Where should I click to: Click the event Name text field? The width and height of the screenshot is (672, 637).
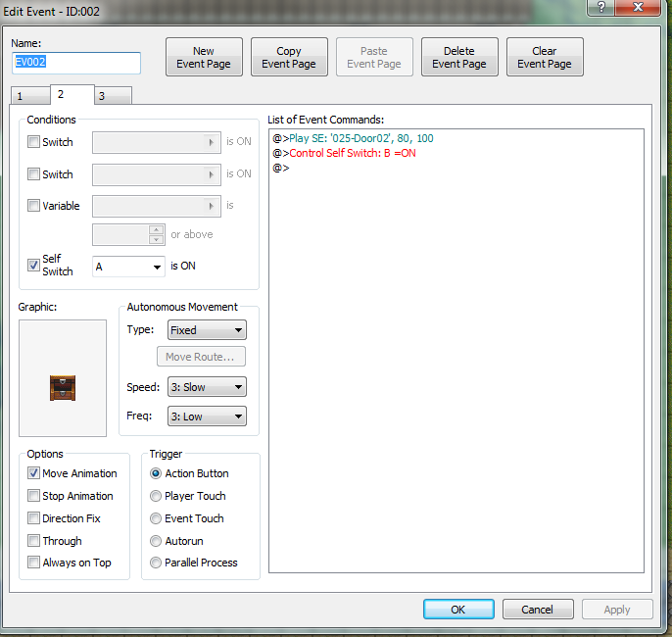click(x=76, y=63)
